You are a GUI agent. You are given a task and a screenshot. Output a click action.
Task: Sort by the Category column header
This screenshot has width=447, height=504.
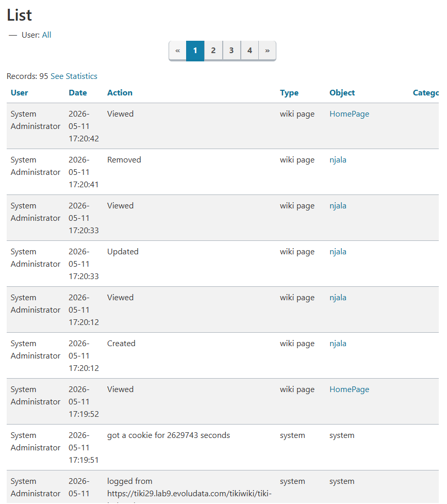pos(426,93)
